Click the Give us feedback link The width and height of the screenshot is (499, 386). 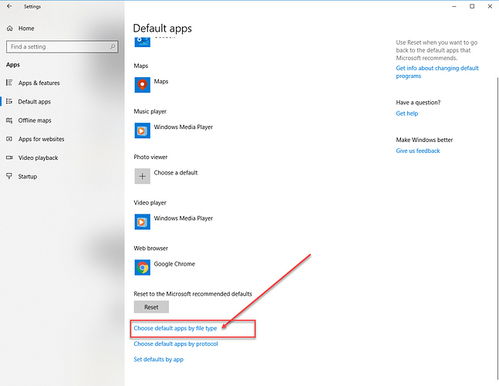(418, 151)
